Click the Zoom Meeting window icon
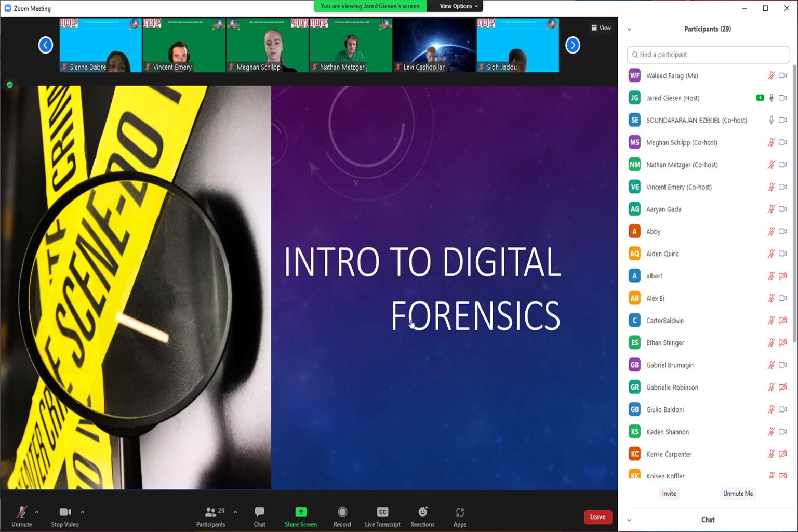This screenshot has height=532, width=798. pos(8,8)
